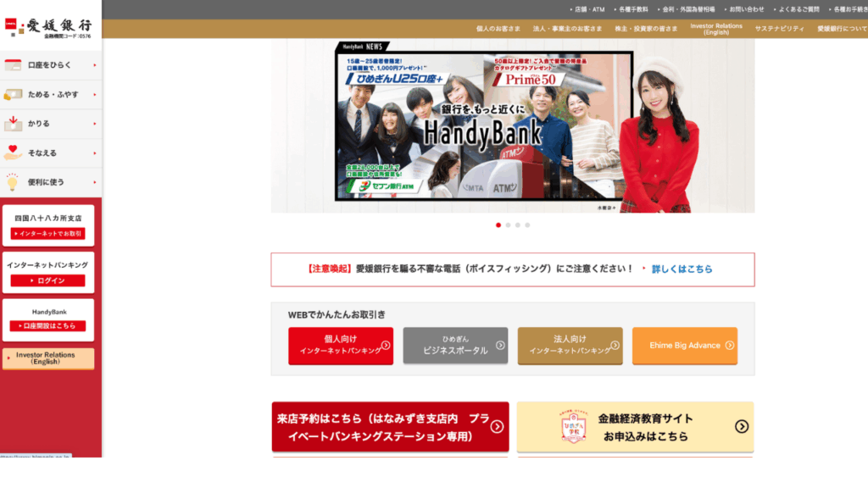The height and width of the screenshot is (488, 868).
Task: Click the hand icon next to かりる
Action: coord(12,123)
